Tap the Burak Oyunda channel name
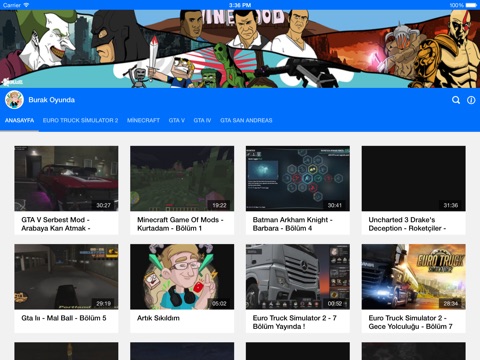The width and height of the screenshot is (480, 360). pos(52,100)
